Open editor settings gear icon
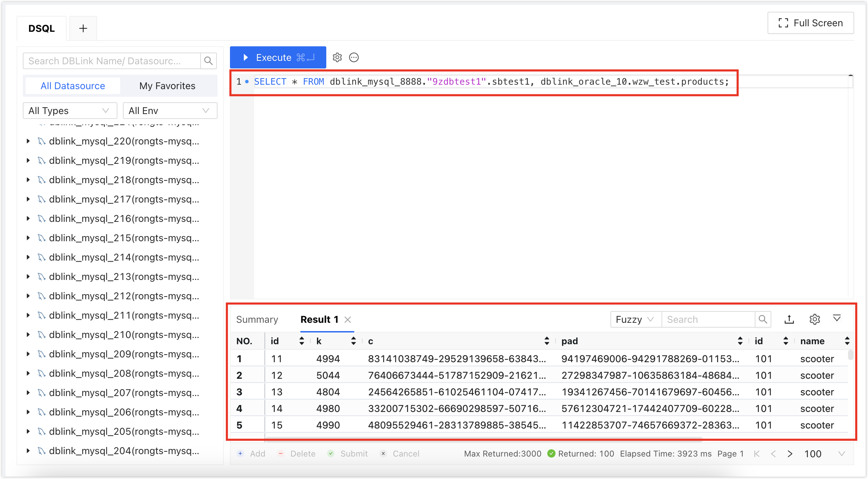The image size is (868, 479). point(337,57)
